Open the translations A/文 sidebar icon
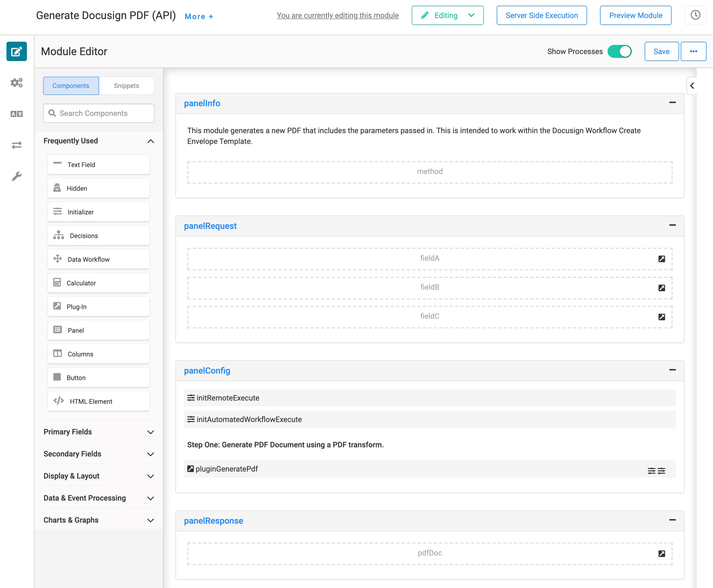Viewport: 713px width, 588px height. pyautogui.click(x=17, y=114)
